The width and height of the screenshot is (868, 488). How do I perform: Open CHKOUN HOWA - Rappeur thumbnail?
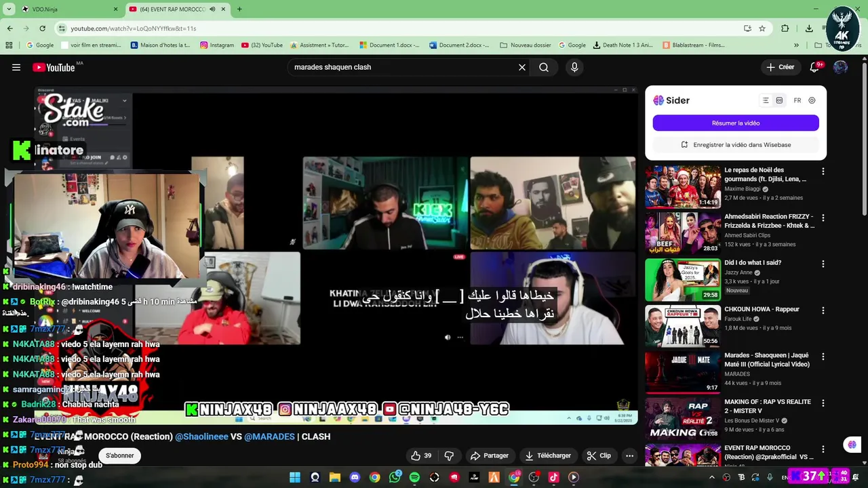(x=683, y=325)
